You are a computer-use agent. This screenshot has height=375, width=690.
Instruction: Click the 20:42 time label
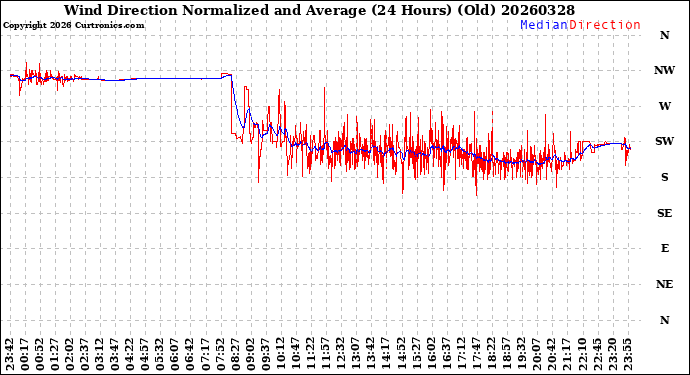[551, 355]
